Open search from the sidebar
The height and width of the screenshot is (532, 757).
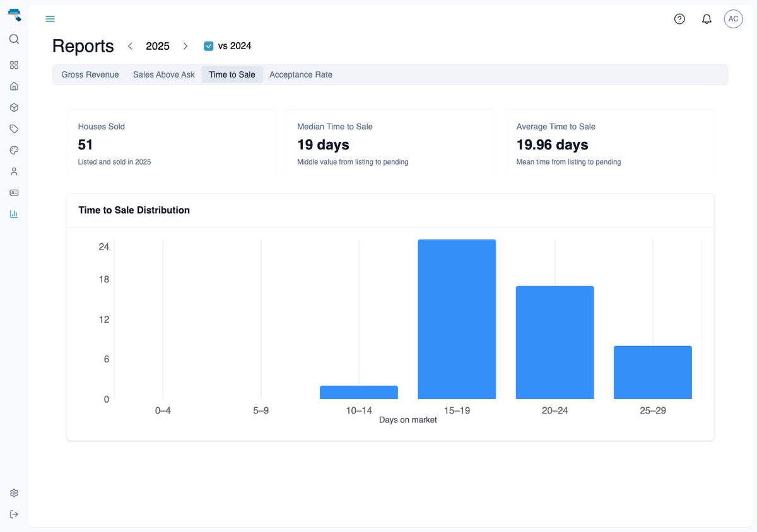[14, 39]
